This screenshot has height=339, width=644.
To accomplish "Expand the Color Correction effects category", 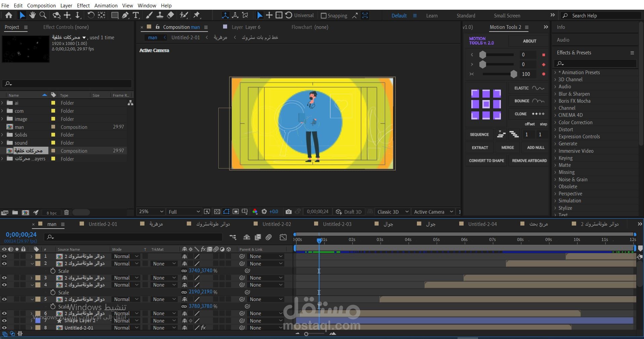I will coord(555,123).
